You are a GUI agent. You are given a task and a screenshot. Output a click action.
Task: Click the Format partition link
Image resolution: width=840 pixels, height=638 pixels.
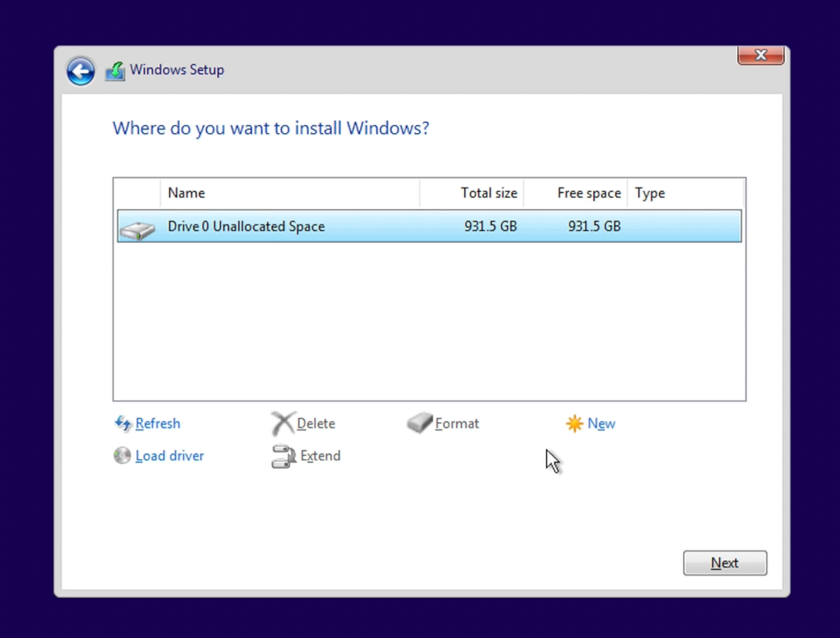pos(457,423)
